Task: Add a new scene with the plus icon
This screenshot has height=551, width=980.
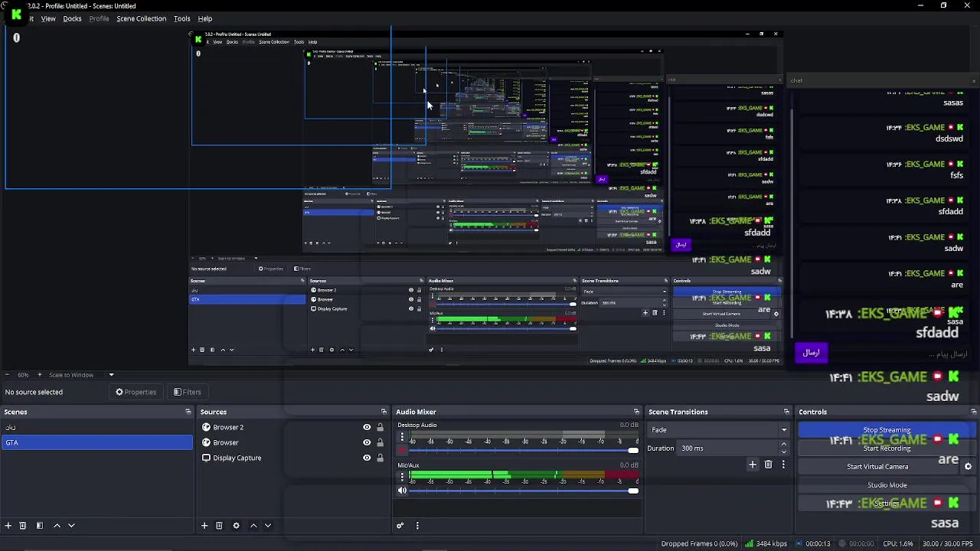Action: 8,526
